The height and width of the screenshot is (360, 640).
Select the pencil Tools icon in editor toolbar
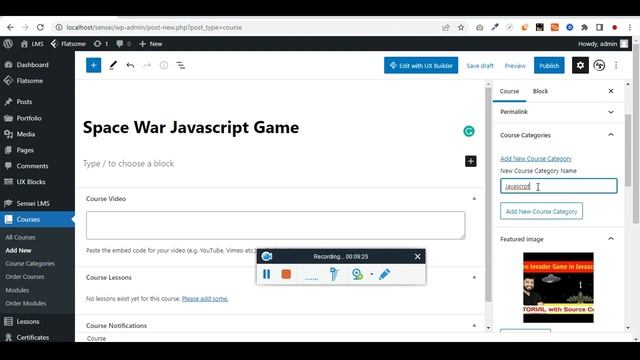pos(113,65)
